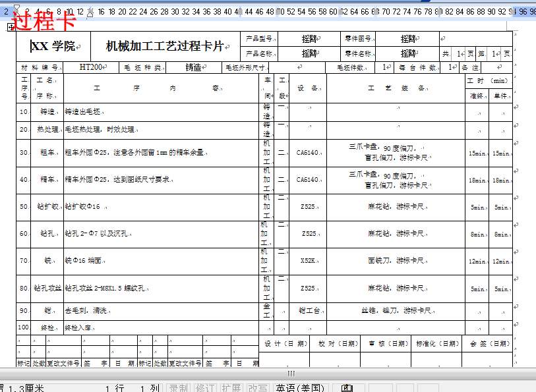Viewport: 536px width, 392px height.
Task: Toggle 录制 macro recording in status bar
Action: pyautogui.click(x=178, y=388)
